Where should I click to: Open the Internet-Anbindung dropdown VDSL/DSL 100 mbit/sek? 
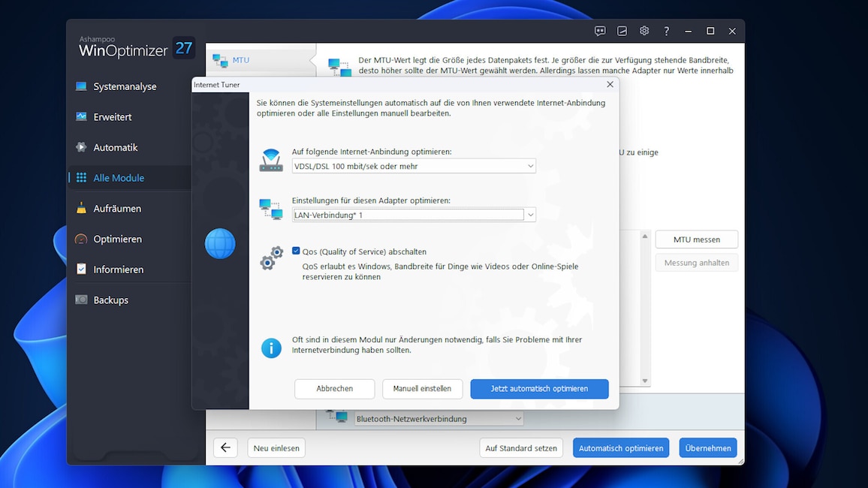(414, 166)
